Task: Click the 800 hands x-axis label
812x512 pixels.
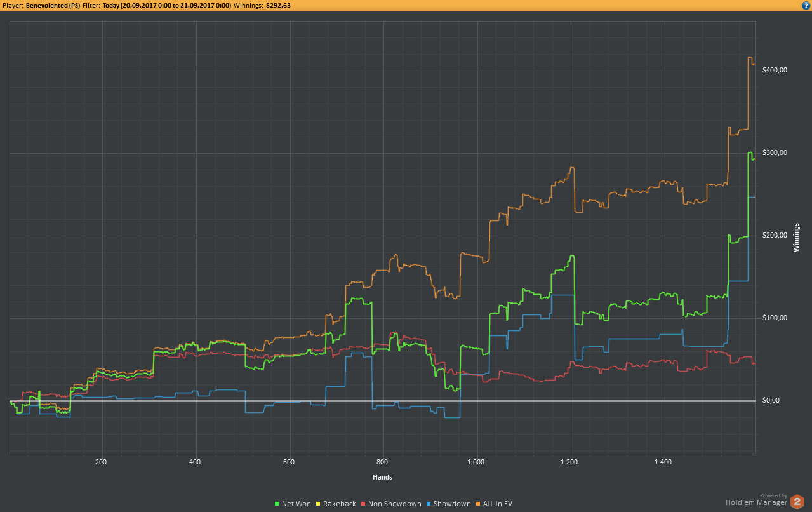Action: pos(382,462)
